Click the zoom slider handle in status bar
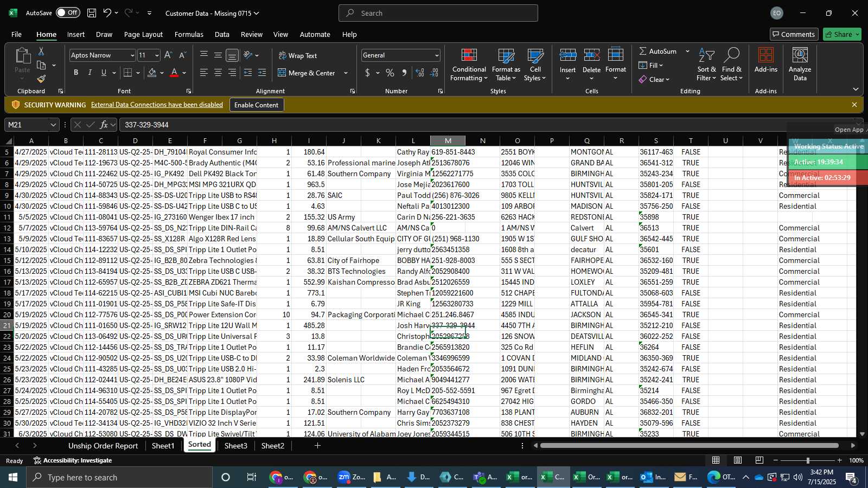The height and width of the screenshot is (488, 868). pos(808,460)
